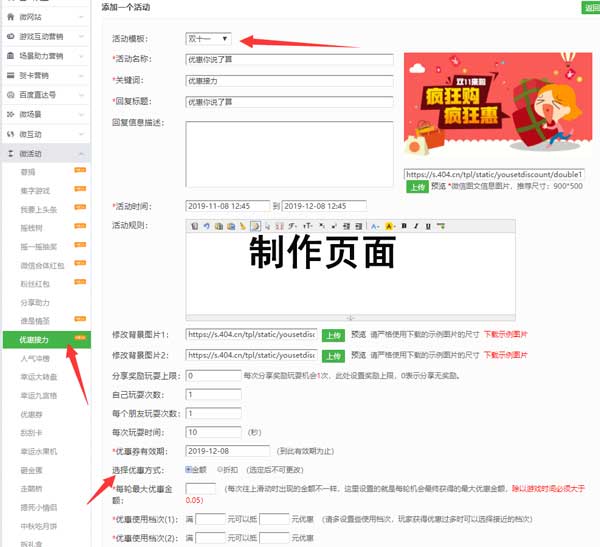The width and height of the screenshot is (600, 547).
Task: Click the icon beside 微活动
Action: (x=11, y=154)
